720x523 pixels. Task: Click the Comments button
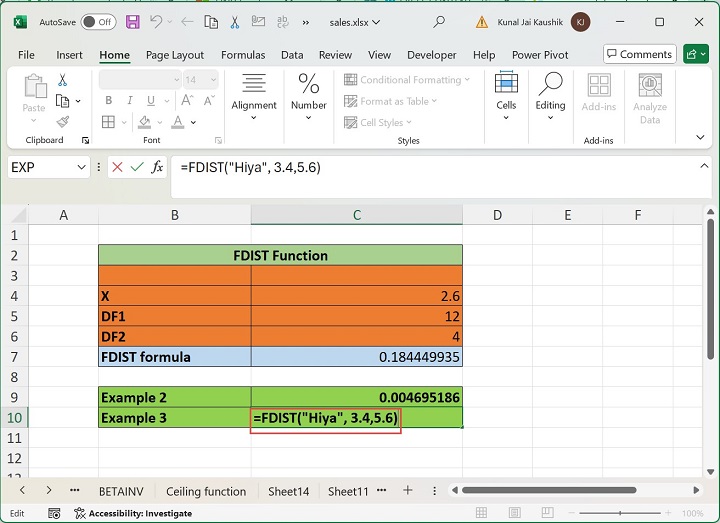click(639, 54)
